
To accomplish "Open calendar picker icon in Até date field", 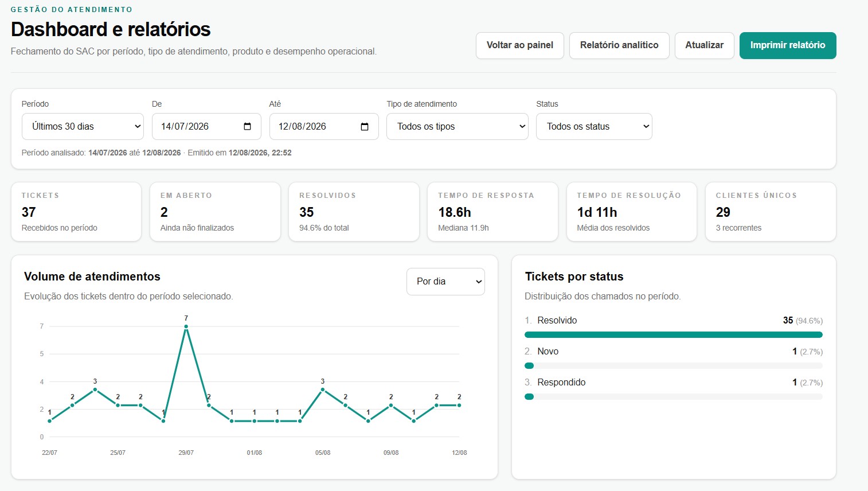I will pyautogui.click(x=365, y=126).
